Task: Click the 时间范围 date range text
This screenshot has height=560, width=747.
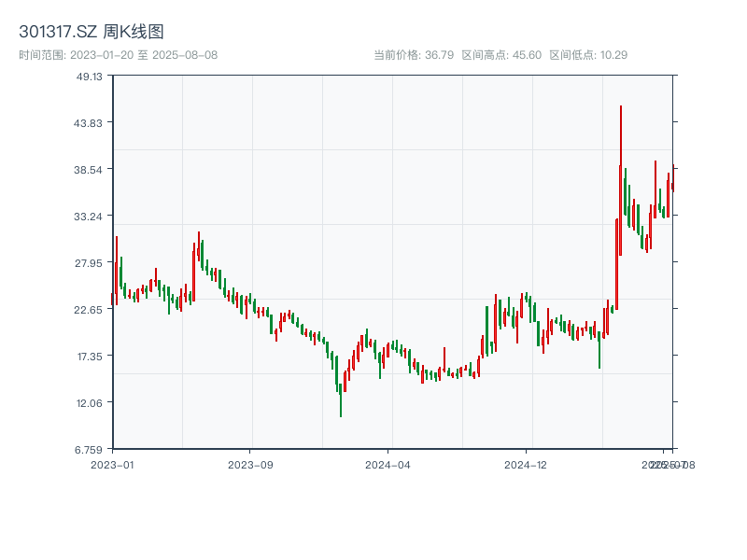Action: coord(119,55)
